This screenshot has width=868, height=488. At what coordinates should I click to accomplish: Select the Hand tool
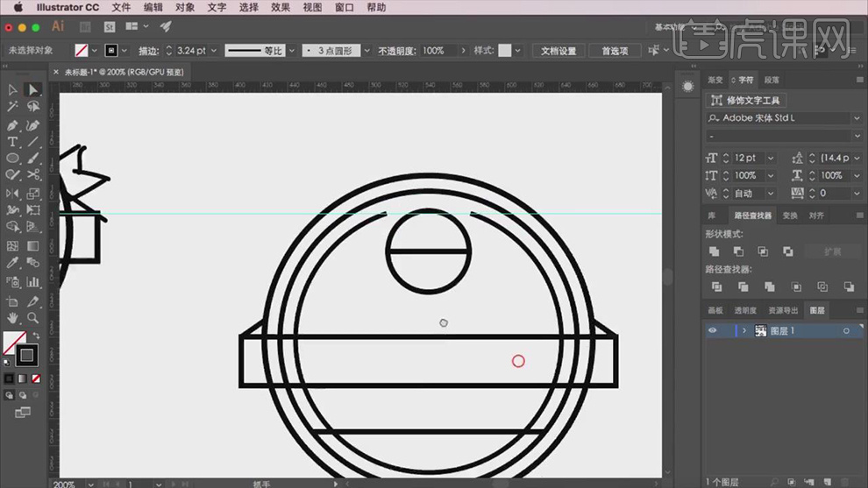point(12,318)
